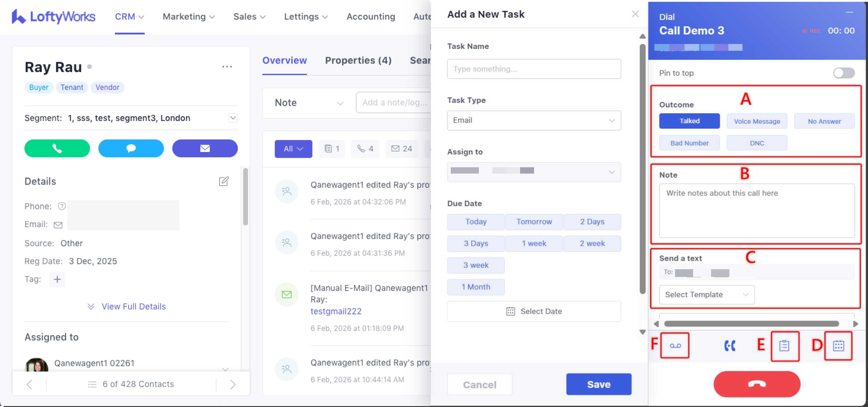
Task: Click the View Full Details link
Action: 133,307
